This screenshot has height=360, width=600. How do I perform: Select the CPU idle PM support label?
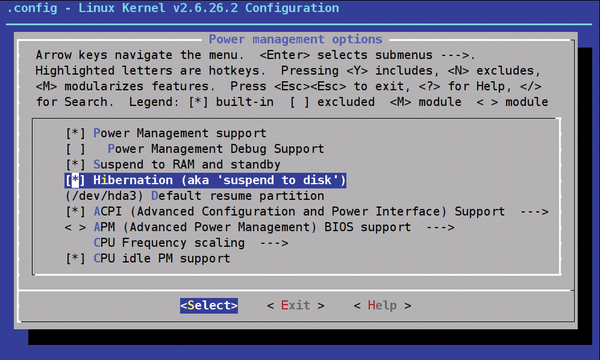tap(162, 259)
